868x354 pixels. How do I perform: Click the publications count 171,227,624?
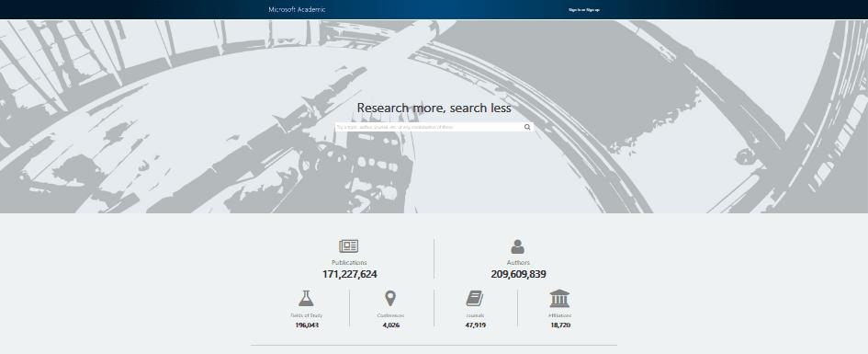click(349, 274)
